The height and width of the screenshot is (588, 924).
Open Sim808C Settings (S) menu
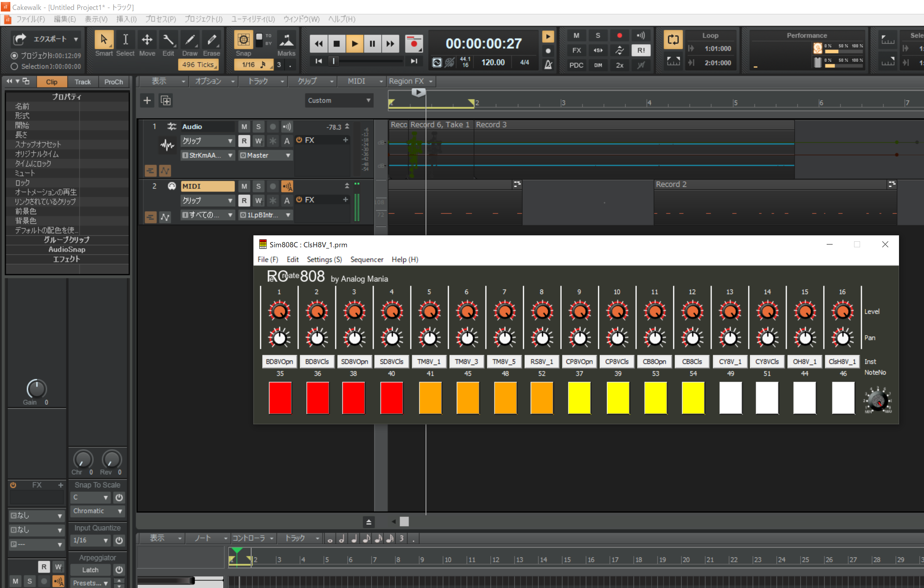tap(324, 260)
